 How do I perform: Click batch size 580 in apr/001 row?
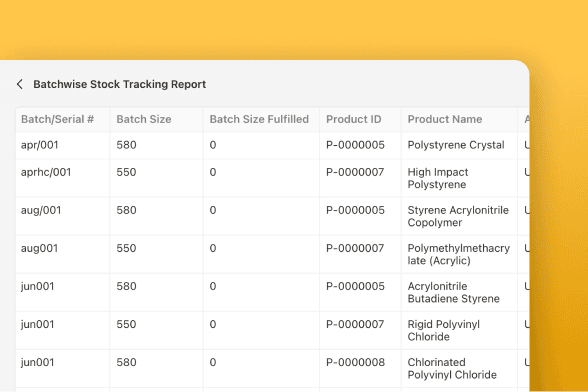pos(126,145)
